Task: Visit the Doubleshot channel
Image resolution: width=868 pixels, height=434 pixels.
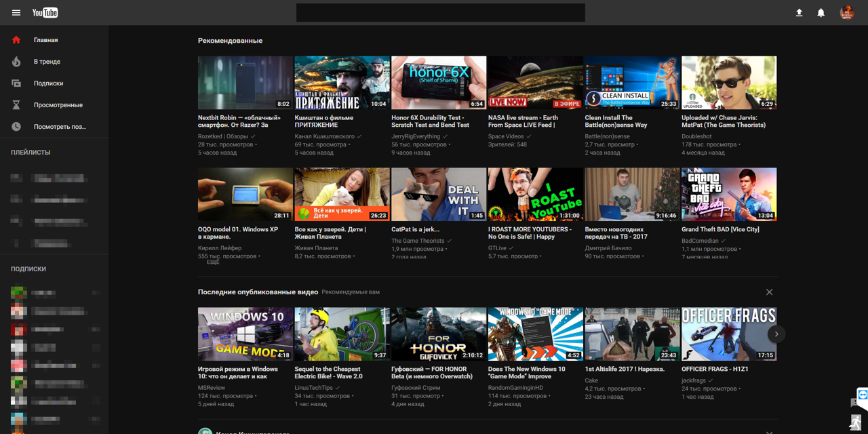Action: tap(696, 136)
